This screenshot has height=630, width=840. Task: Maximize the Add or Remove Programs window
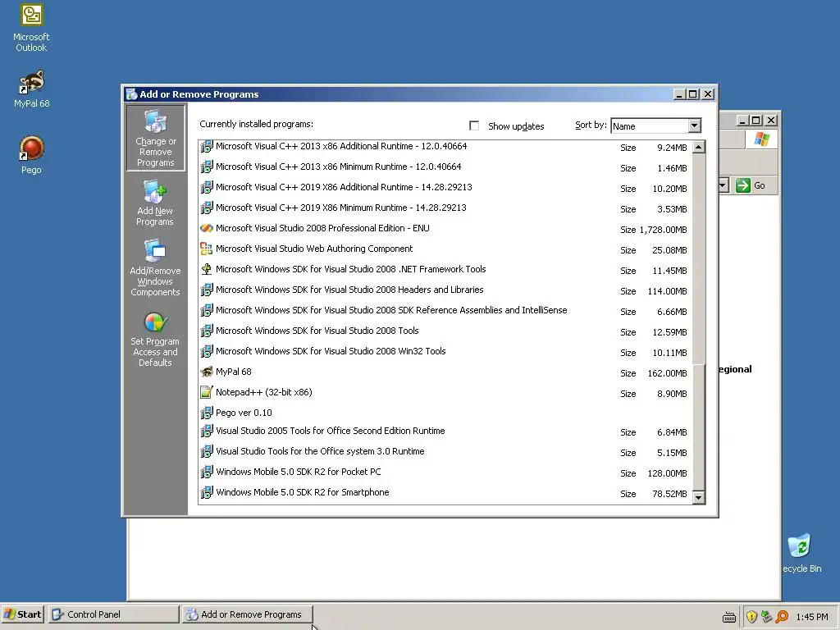pos(693,94)
